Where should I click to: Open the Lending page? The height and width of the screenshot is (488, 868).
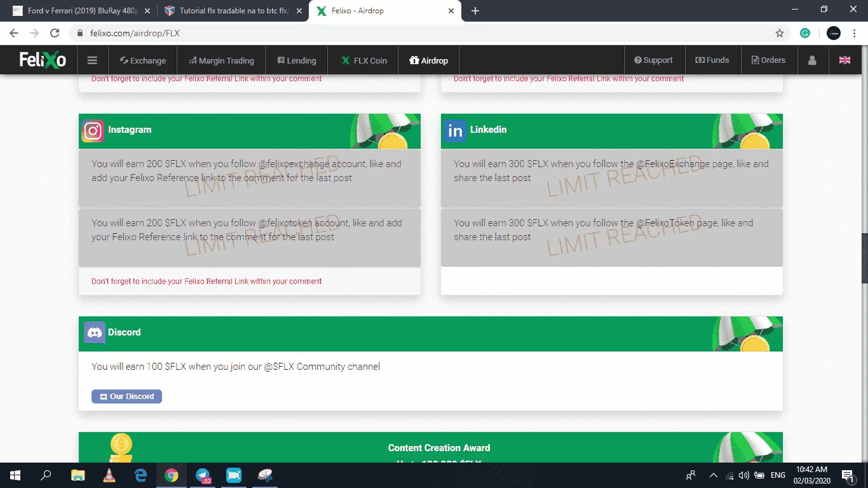(x=296, y=60)
